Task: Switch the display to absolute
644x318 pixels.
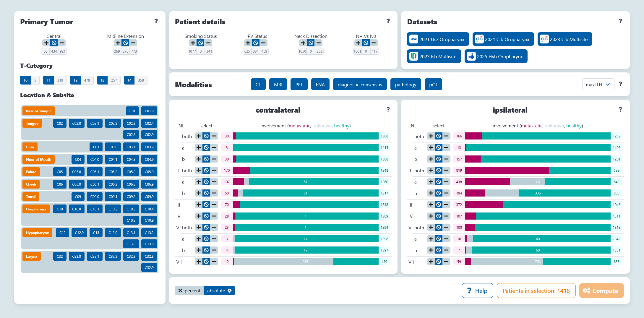Action: [x=219, y=291]
